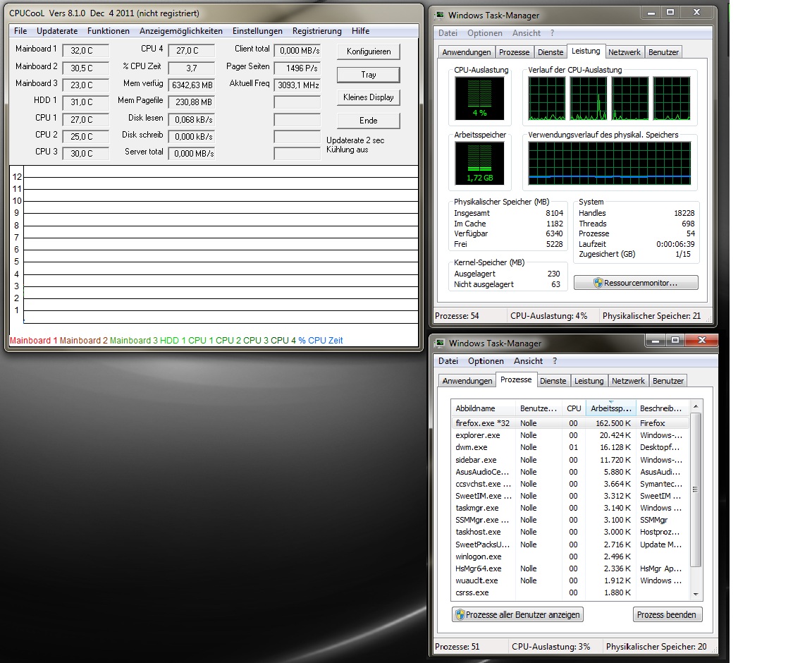Click Prozesse aller Benutzer anzeigen button
Screen dimensions: 812x663
[517, 615]
